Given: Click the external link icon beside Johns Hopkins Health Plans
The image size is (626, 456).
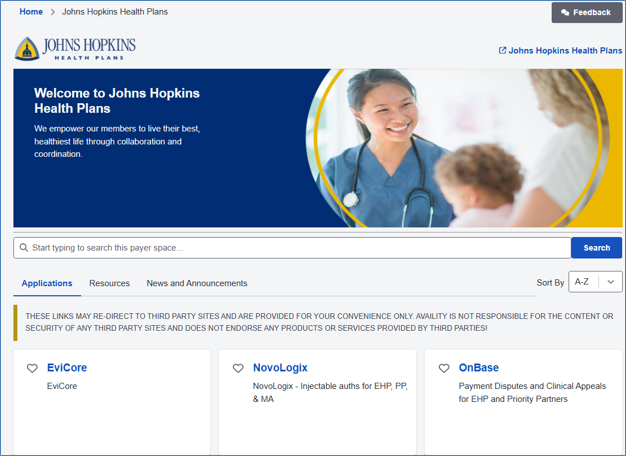Looking at the screenshot, I should click(502, 50).
